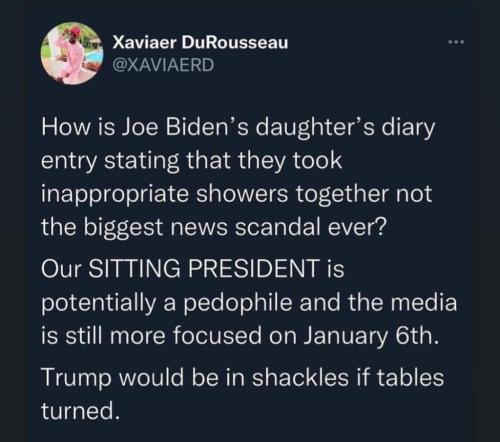Open the three-dot more options menu

[x=456, y=42]
